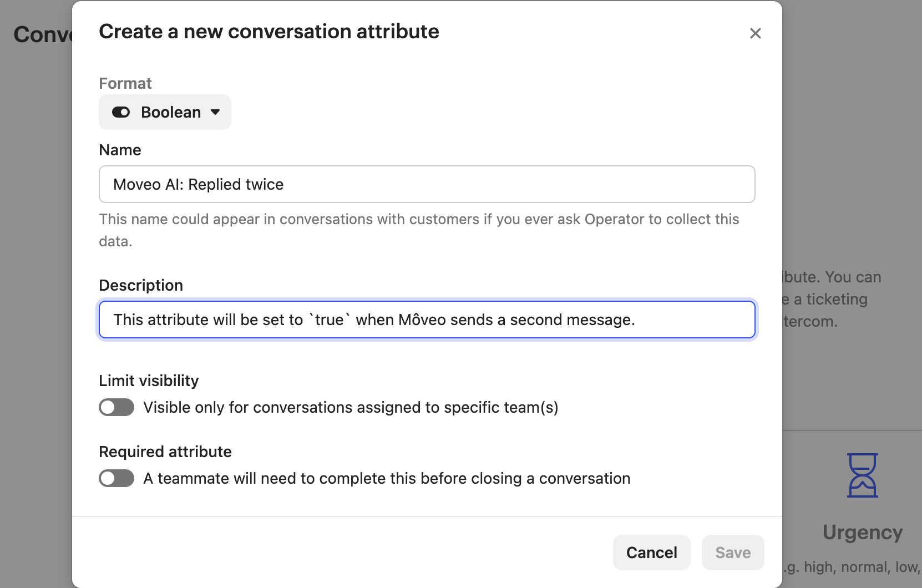Screen dimensions: 922x588
Task: Click the Limit visibility section heading
Action: coord(149,381)
